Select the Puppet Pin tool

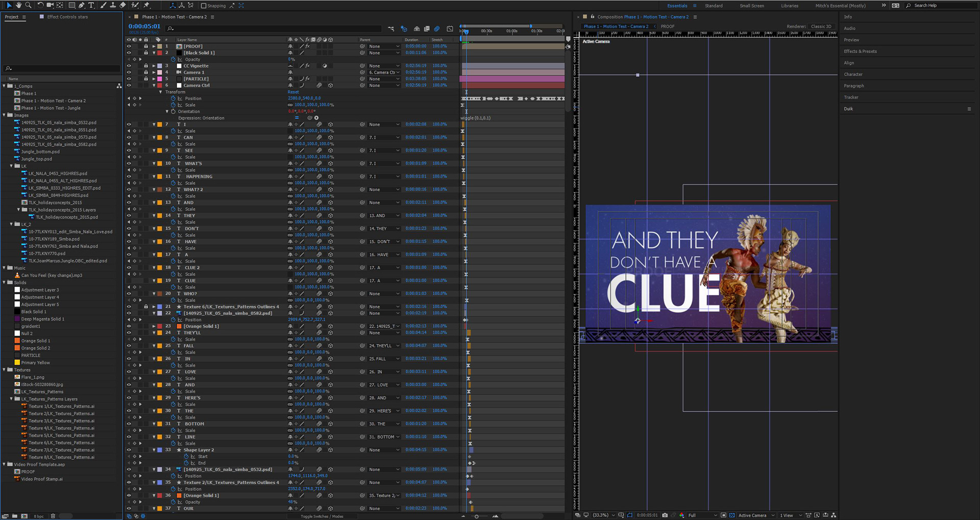click(x=146, y=5)
